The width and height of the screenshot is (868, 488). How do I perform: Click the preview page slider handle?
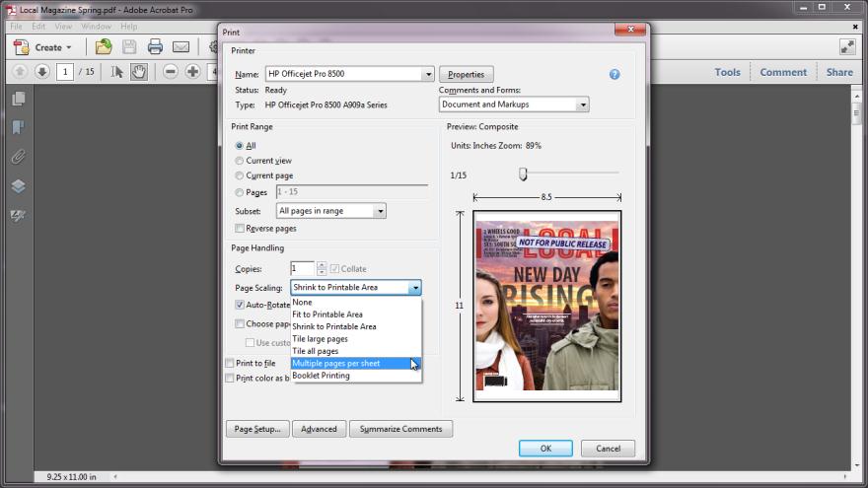[x=523, y=174]
